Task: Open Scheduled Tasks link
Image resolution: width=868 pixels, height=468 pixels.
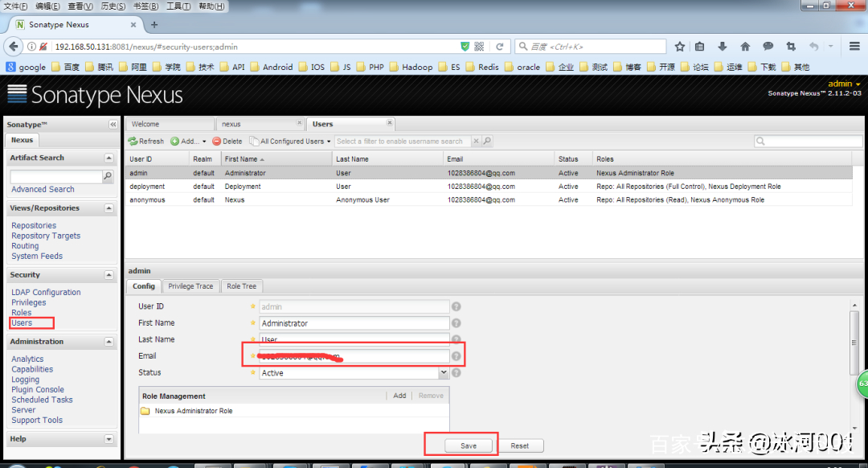Action: 42,400
